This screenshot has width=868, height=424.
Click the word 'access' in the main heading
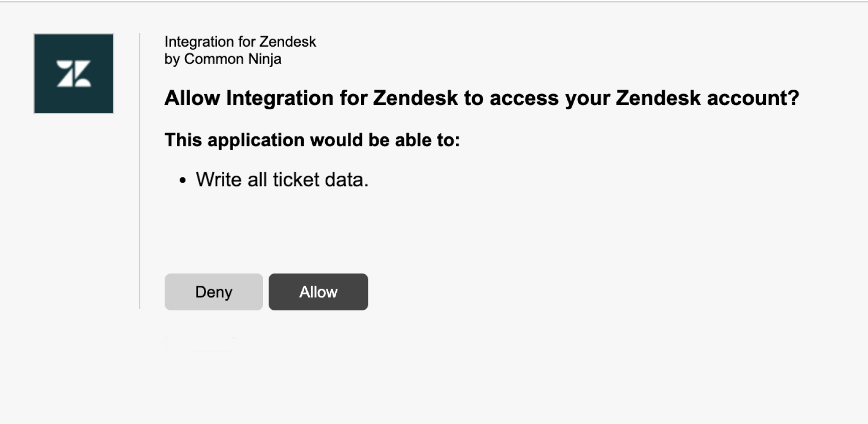pyautogui.click(x=524, y=98)
